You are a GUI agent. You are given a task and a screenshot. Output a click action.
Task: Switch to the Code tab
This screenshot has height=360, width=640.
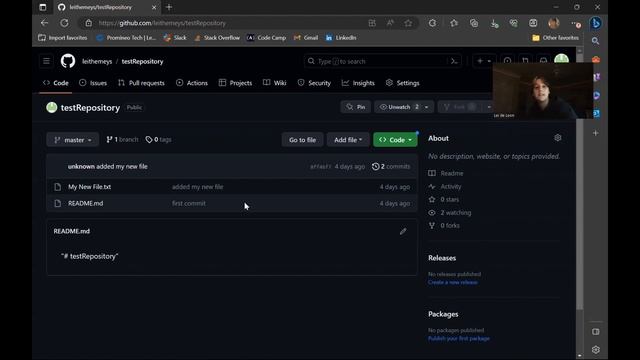(56, 83)
